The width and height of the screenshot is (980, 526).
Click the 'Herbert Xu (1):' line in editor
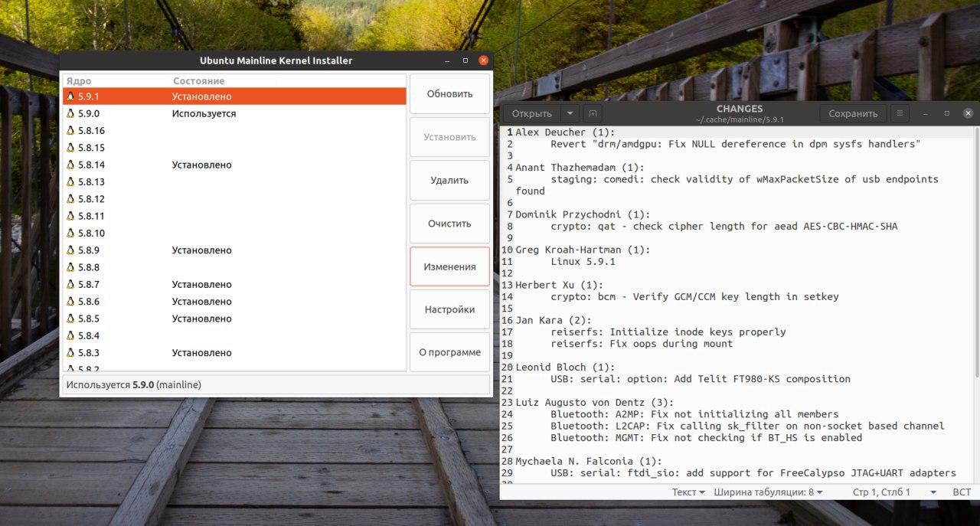point(560,285)
